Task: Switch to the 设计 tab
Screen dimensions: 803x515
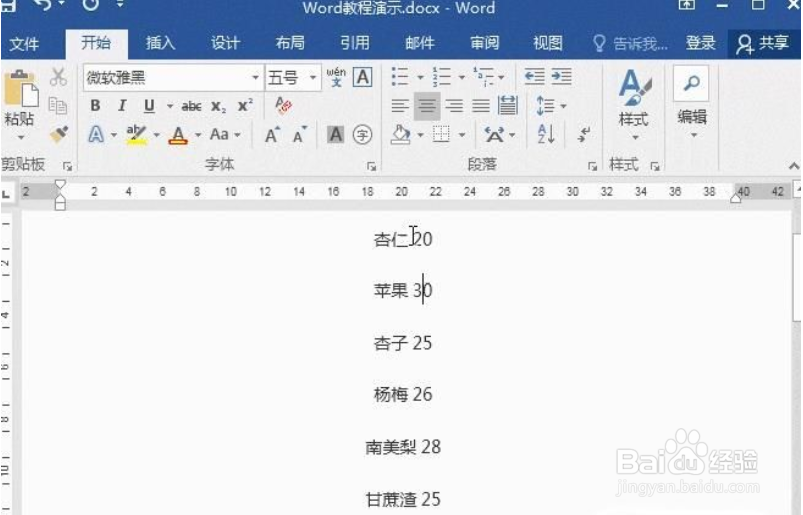Action: (225, 43)
